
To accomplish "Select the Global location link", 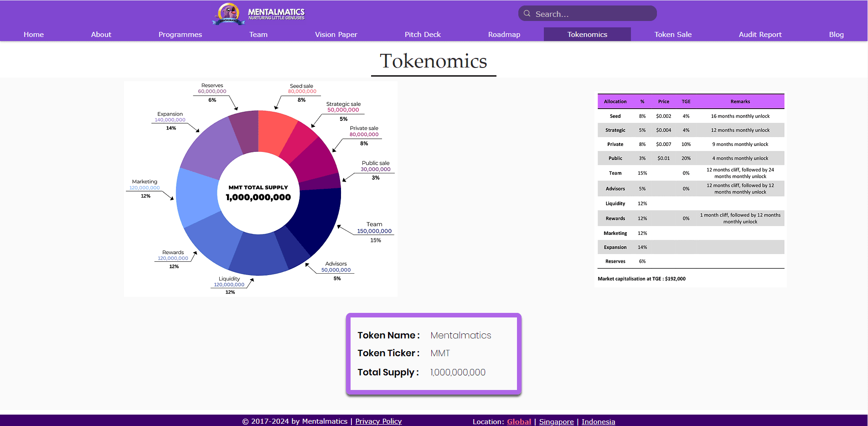I will (519, 422).
